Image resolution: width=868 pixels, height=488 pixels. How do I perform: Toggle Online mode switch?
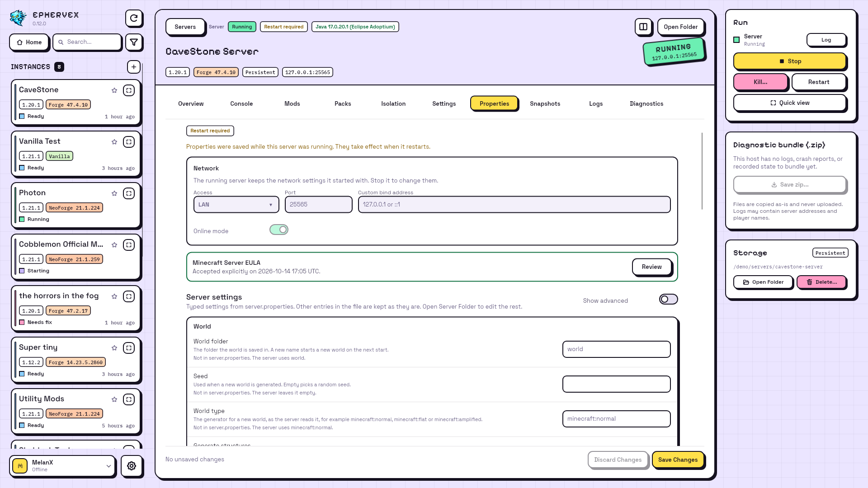coord(279,230)
